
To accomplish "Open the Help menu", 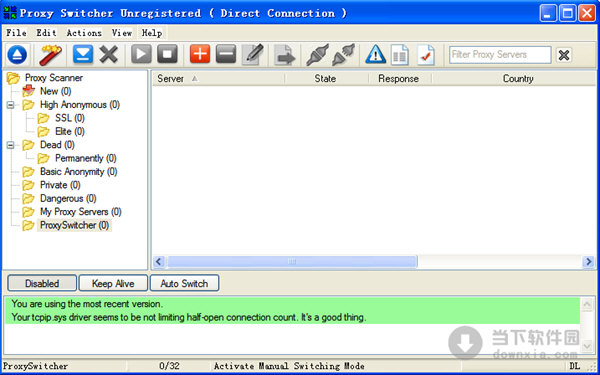I will (x=152, y=33).
